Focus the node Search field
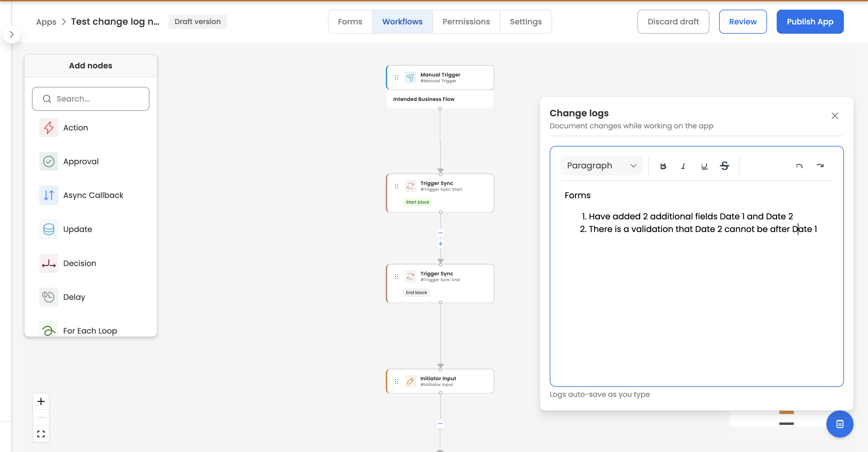Image resolution: width=868 pixels, height=452 pixels. [91, 99]
